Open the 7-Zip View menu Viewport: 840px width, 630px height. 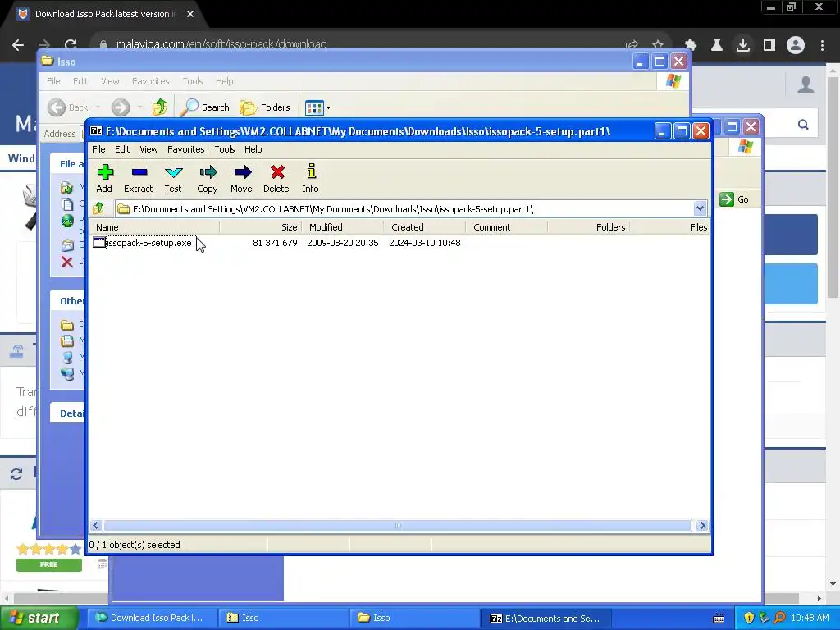148,149
